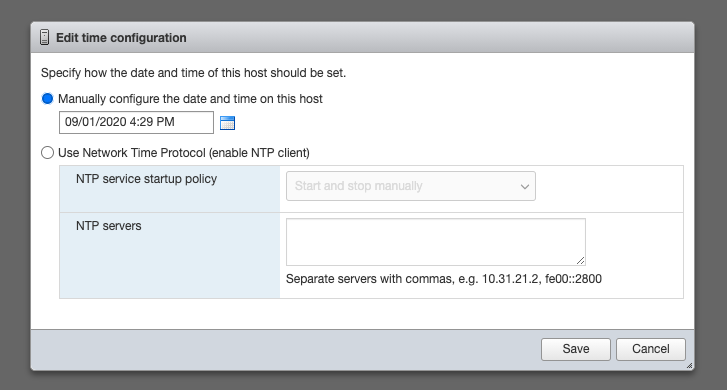This screenshot has width=727, height=390.
Task: Select Use Network Time Protocol option
Action: 47,153
